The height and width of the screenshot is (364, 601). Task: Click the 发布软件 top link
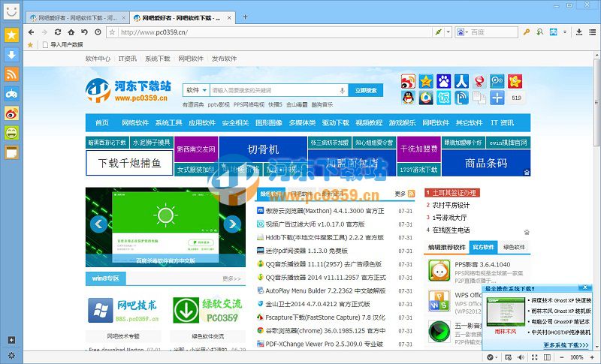pos(224,59)
